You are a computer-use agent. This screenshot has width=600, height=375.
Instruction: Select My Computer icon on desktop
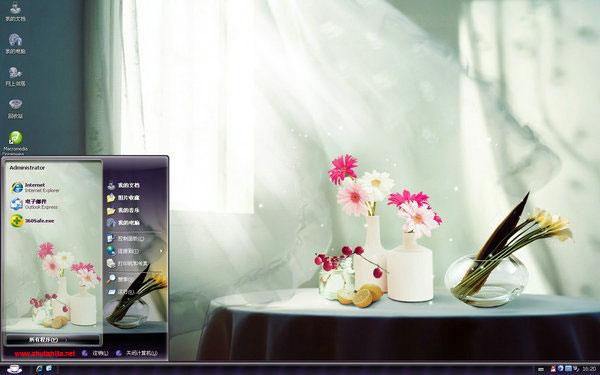[x=15, y=44]
